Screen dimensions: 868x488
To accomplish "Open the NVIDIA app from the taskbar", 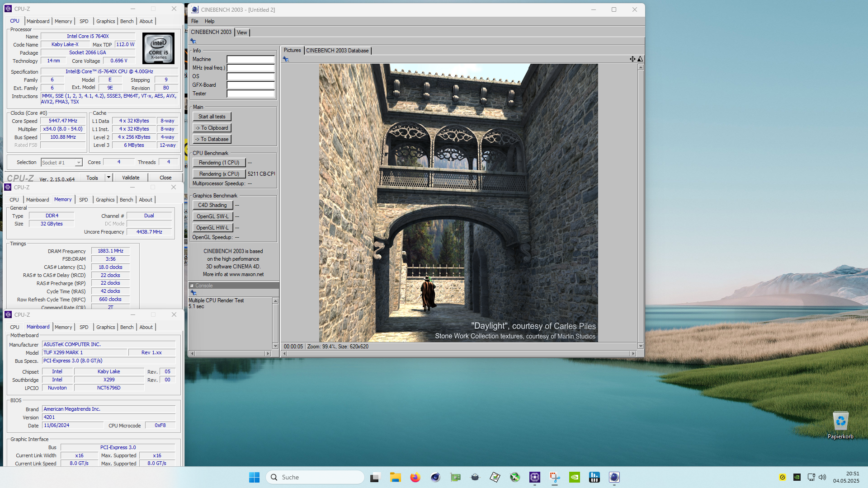I will pyautogui.click(x=575, y=477).
